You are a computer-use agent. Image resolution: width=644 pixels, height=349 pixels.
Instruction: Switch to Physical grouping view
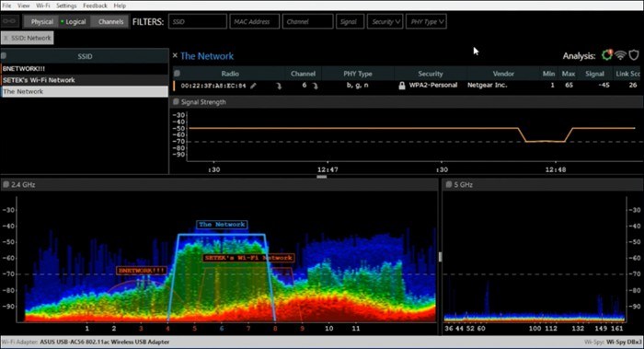[x=42, y=22]
